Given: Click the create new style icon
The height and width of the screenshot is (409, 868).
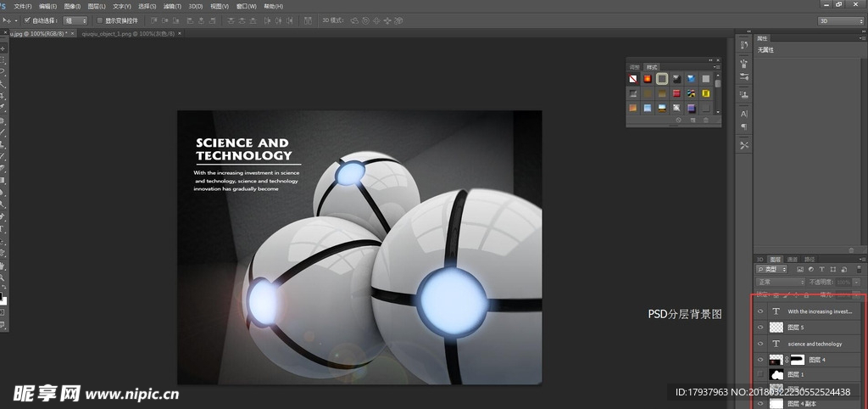Looking at the screenshot, I should [x=693, y=120].
